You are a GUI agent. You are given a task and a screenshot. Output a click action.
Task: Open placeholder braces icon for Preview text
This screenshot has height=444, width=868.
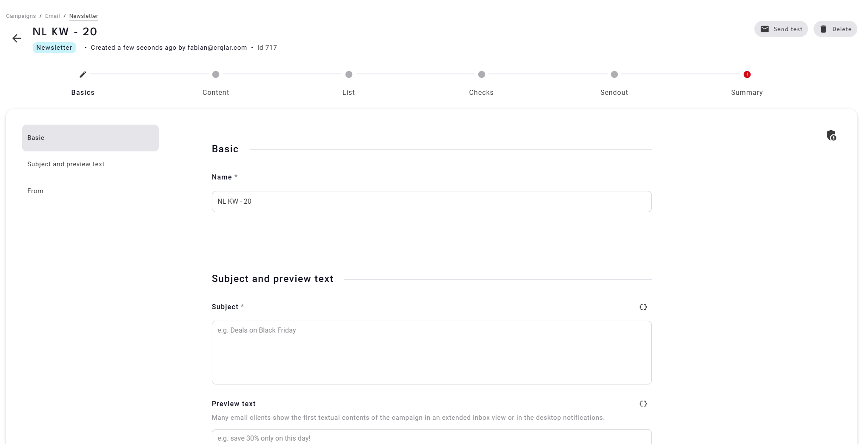pos(643,404)
